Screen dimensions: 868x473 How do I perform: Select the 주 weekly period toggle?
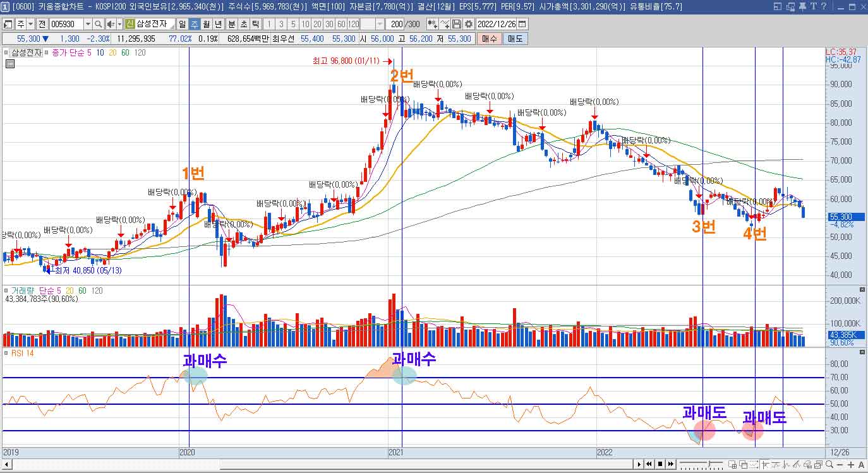tap(194, 24)
